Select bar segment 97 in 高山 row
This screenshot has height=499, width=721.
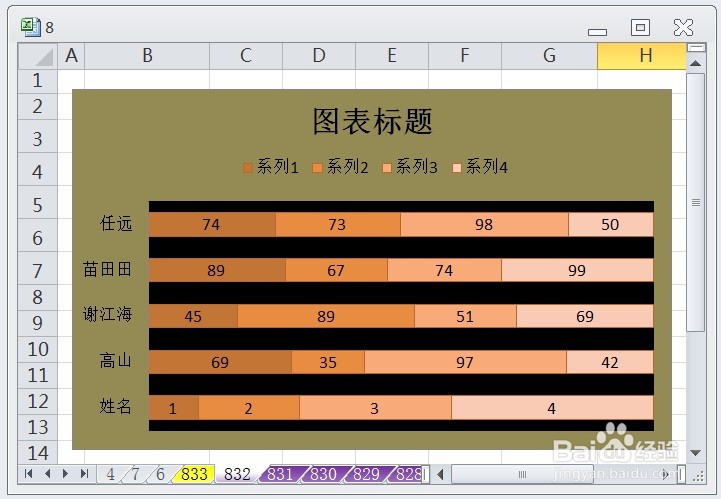tap(465, 362)
